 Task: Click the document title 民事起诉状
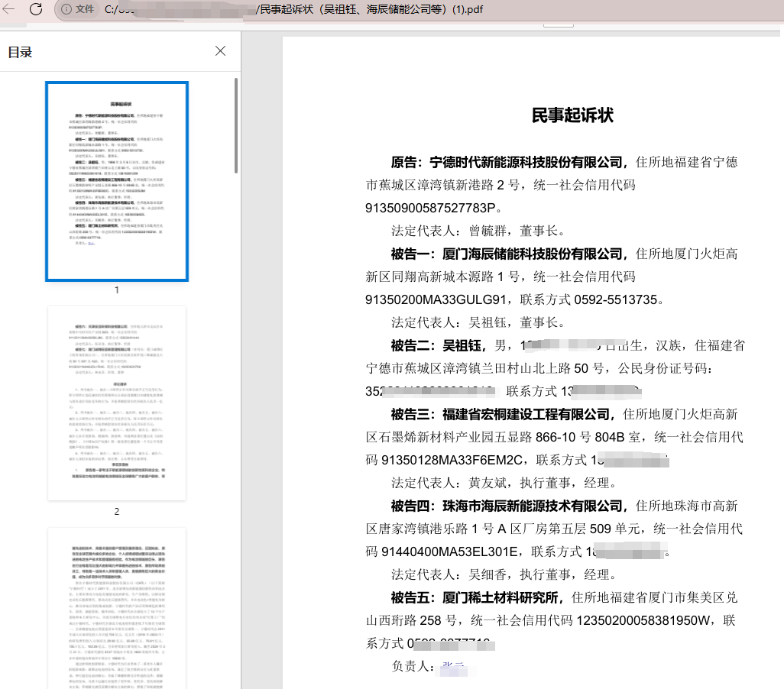pyautogui.click(x=572, y=115)
